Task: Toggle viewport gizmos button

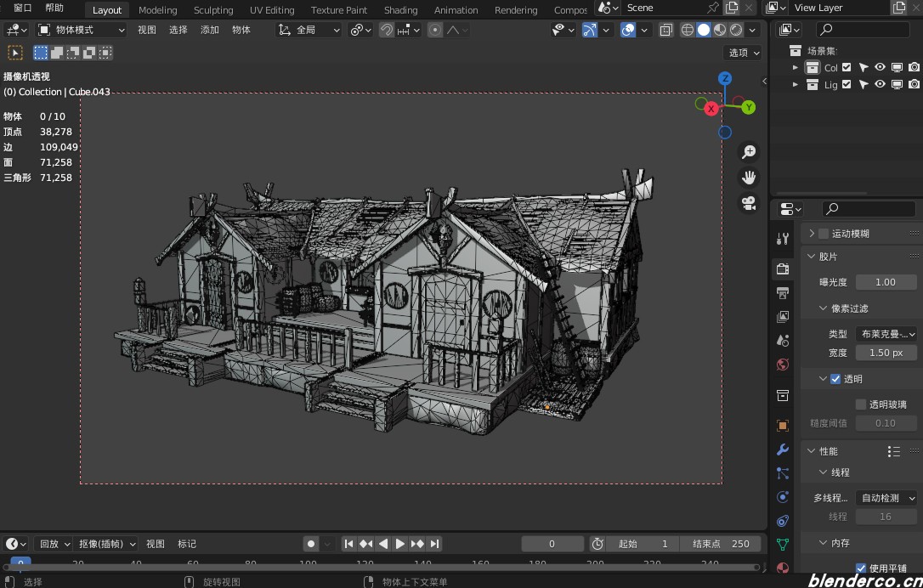Action: [590, 30]
